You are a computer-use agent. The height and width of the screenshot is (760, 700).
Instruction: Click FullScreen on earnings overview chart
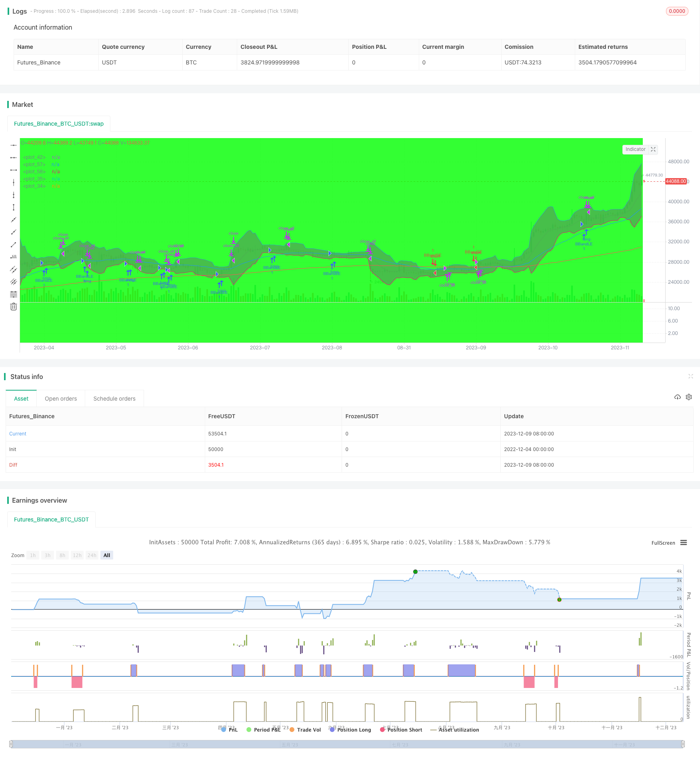point(663,543)
